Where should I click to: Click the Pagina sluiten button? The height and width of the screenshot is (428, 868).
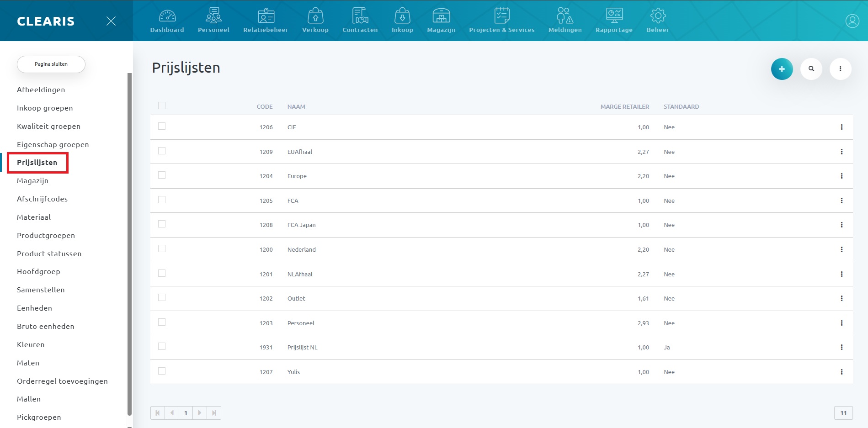(x=51, y=64)
